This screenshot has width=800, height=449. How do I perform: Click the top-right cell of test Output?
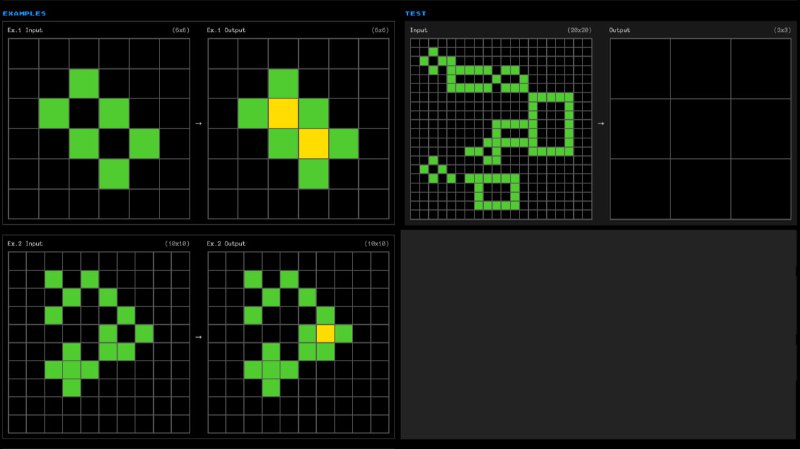[761, 68]
